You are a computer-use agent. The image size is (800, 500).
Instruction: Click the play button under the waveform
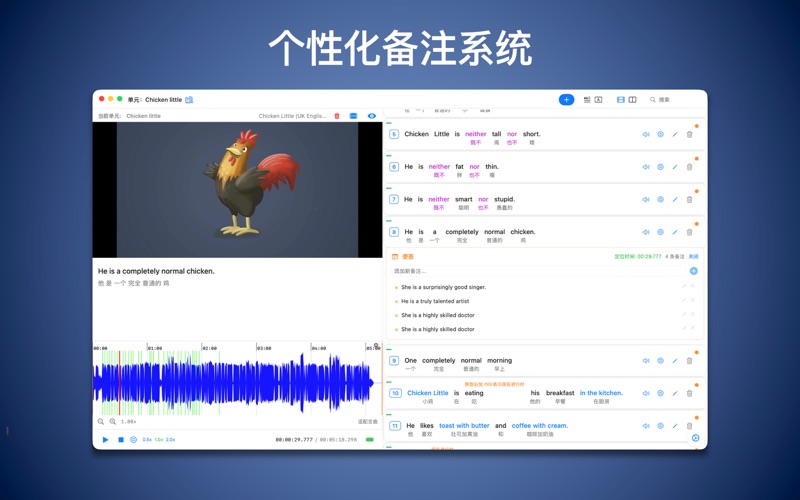pyautogui.click(x=105, y=439)
